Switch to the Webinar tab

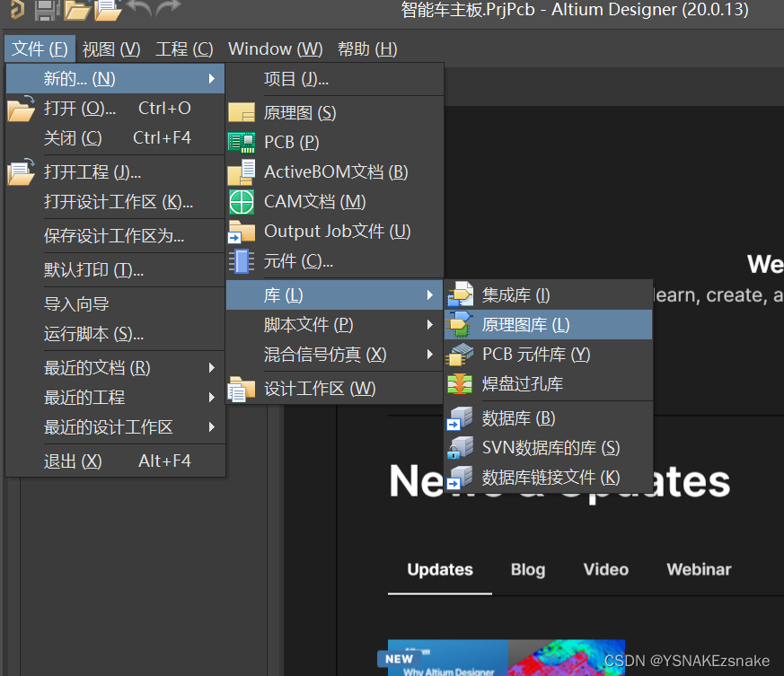click(699, 570)
